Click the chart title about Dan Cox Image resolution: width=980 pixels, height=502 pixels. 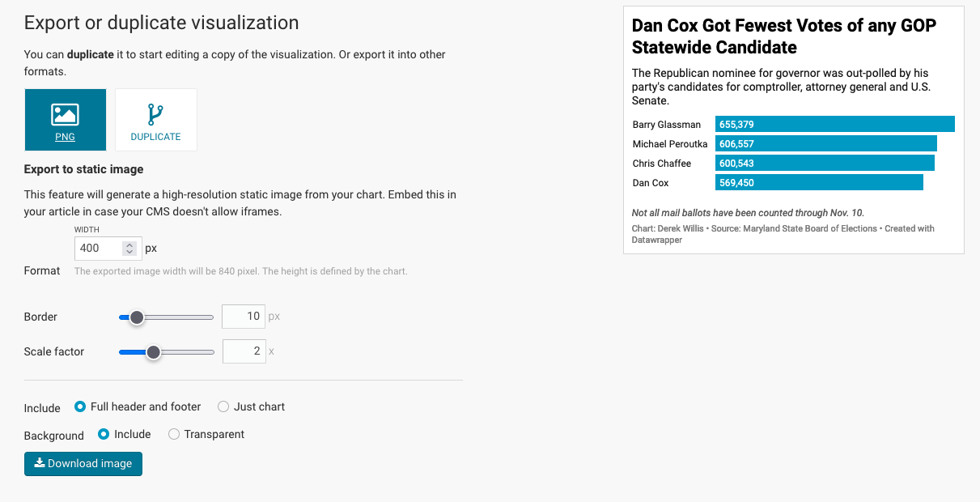783,36
